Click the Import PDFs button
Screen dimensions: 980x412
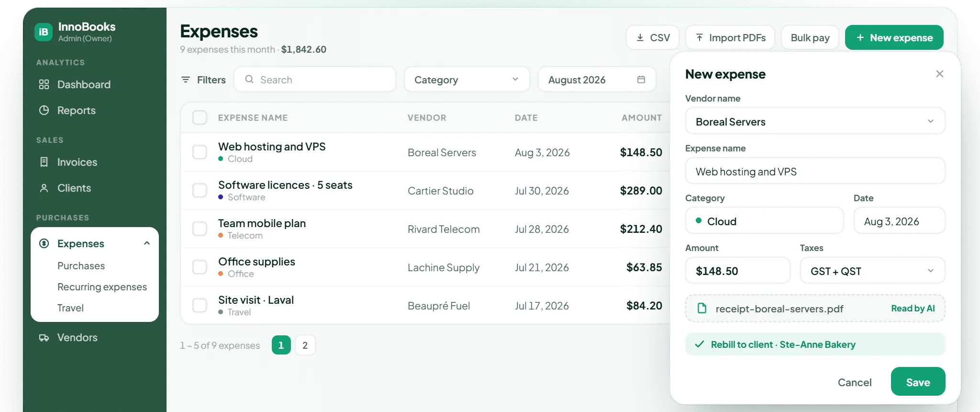click(730, 37)
